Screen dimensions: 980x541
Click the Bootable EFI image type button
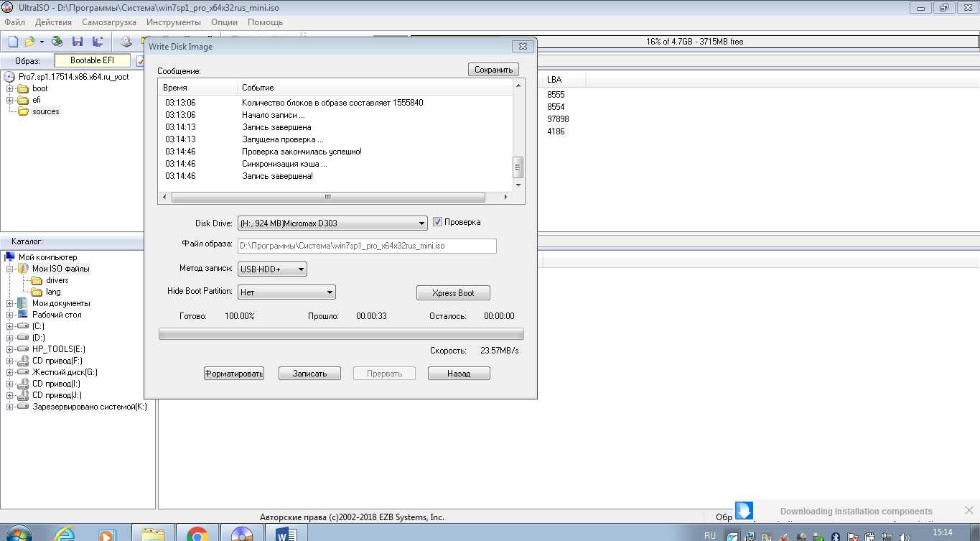[x=92, y=60]
